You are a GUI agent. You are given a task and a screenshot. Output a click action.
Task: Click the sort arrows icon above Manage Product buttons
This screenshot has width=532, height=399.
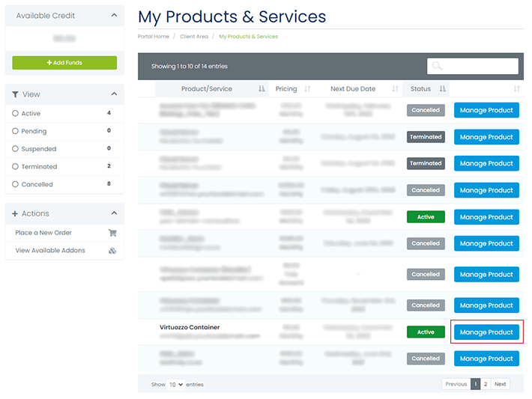pos(516,89)
